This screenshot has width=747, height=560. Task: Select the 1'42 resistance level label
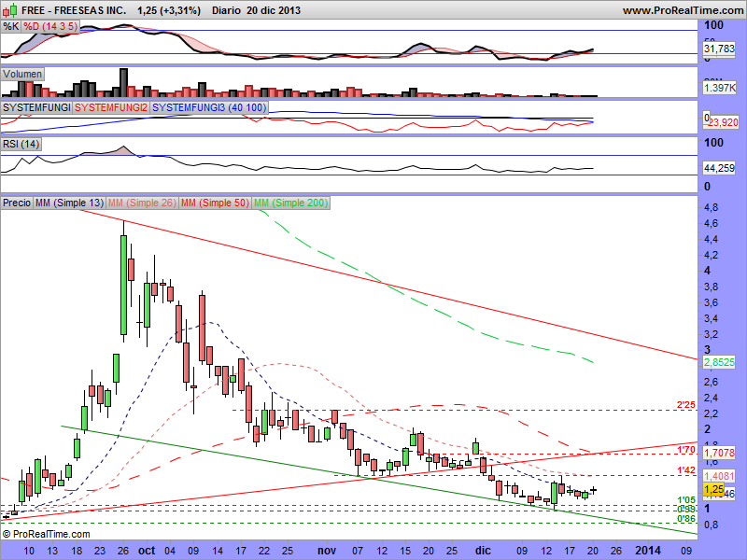pyautogui.click(x=686, y=470)
